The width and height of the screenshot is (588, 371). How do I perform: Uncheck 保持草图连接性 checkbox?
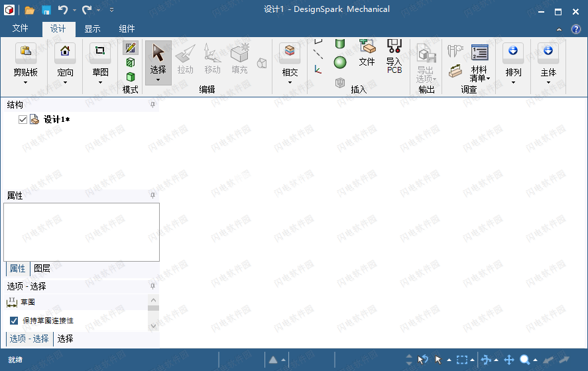point(14,321)
